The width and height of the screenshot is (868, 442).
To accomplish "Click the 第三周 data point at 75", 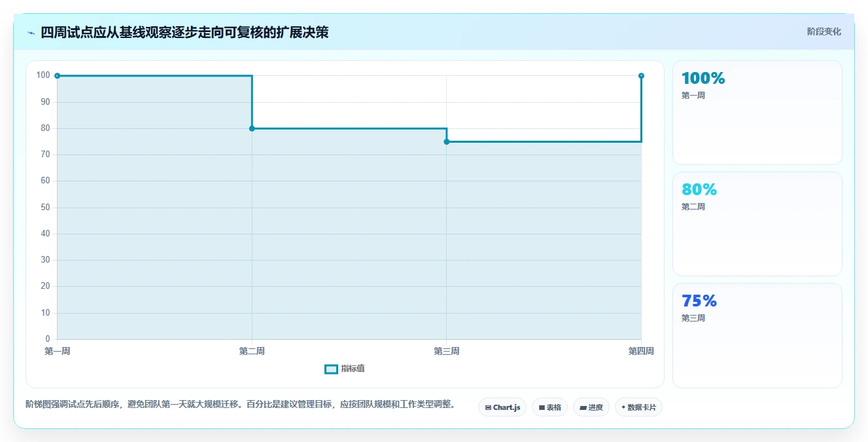I will (447, 141).
